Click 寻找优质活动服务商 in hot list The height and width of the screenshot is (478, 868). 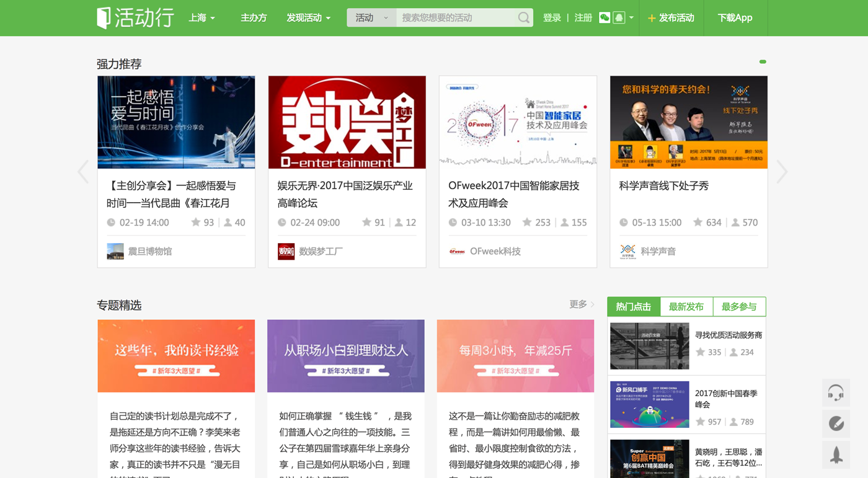click(728, 335)
